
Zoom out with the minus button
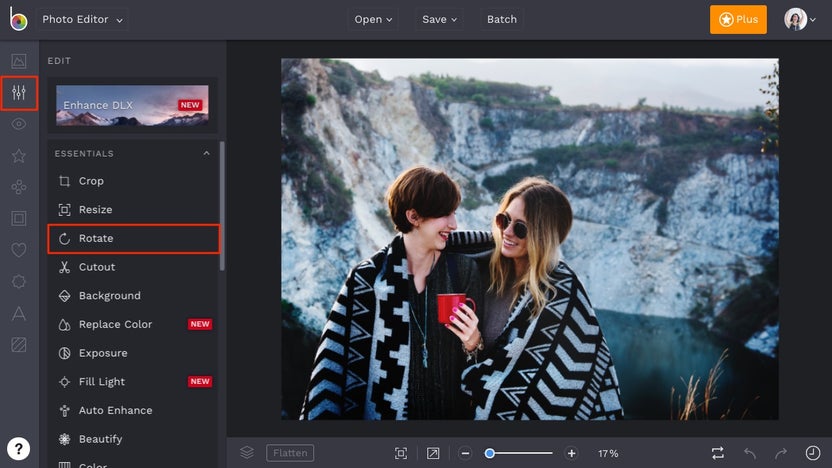click(x=465, y=453)
